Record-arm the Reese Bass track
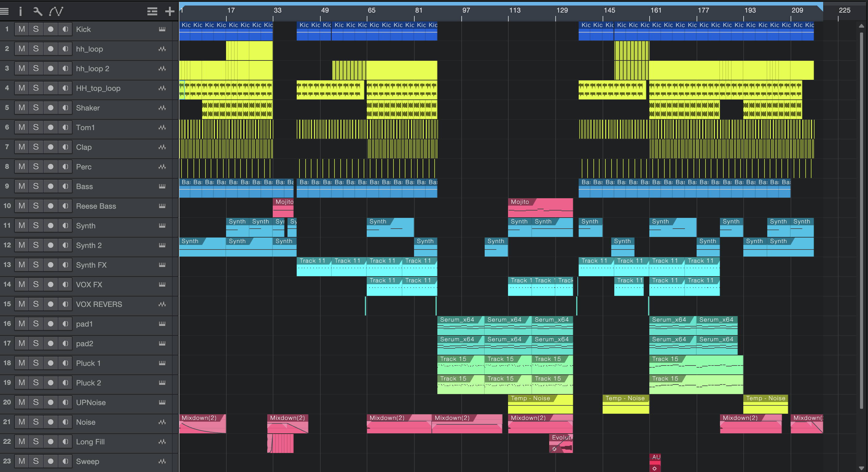This screenshot has height=472, width=868. [51, 206]
